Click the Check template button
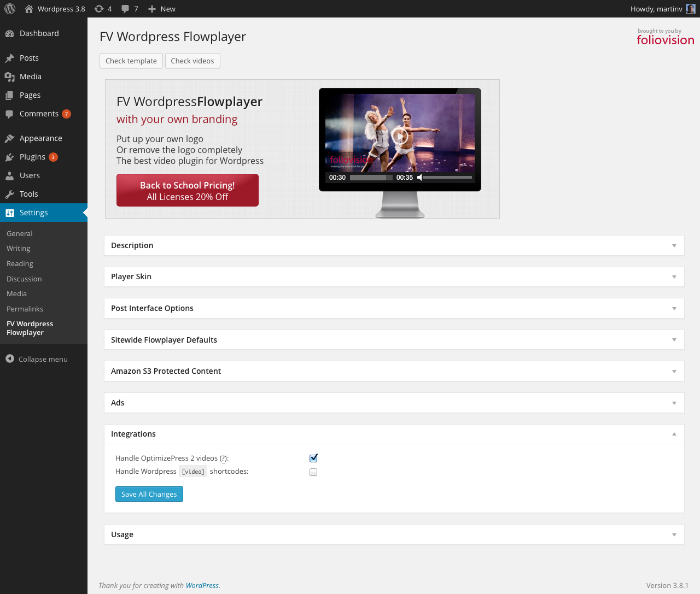This screenshot has height=594, width=700. coord(131,61)
